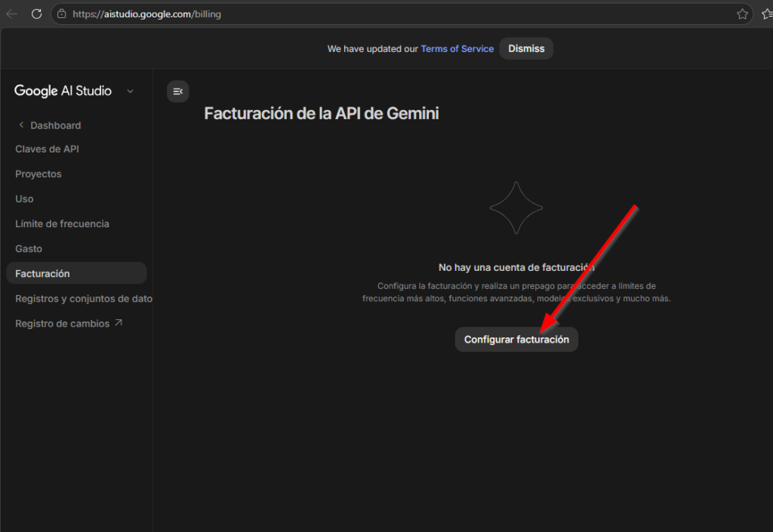773x532 pixels.
Task: Bookmark this page with the star icon
Action: [742, 14]
